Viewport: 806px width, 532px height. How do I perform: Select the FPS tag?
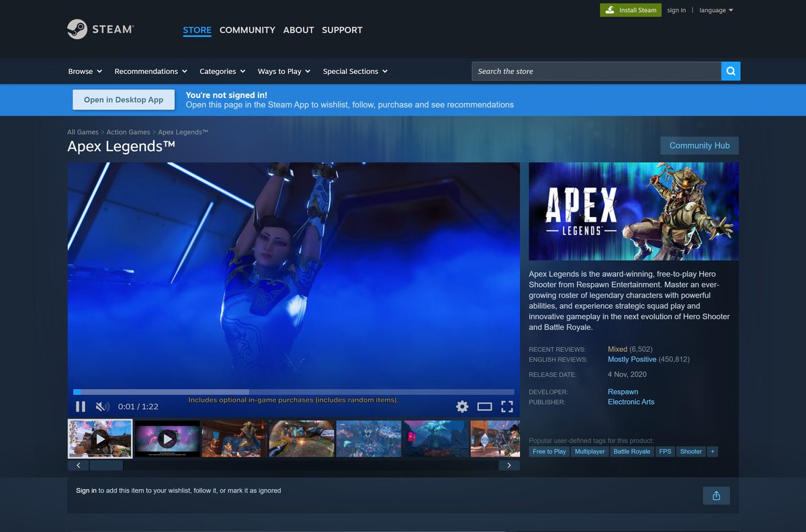point(665,451)
